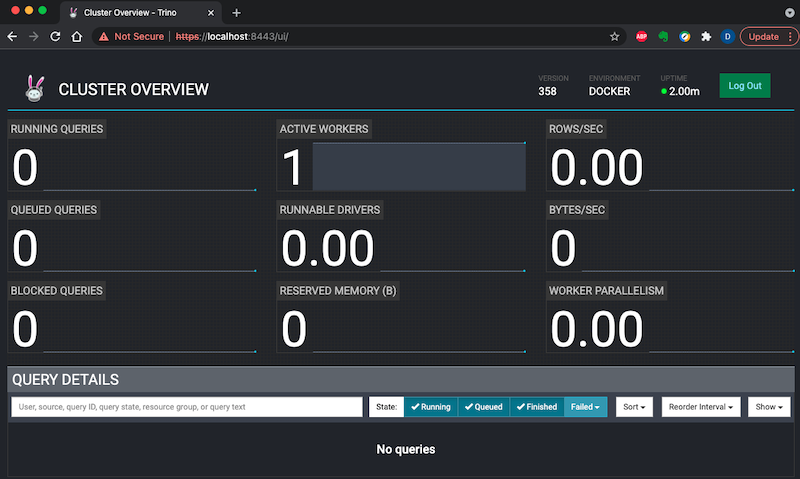Click the green uptime status dot
Viewport: 800px width, 479px height.
pos(664,91)
